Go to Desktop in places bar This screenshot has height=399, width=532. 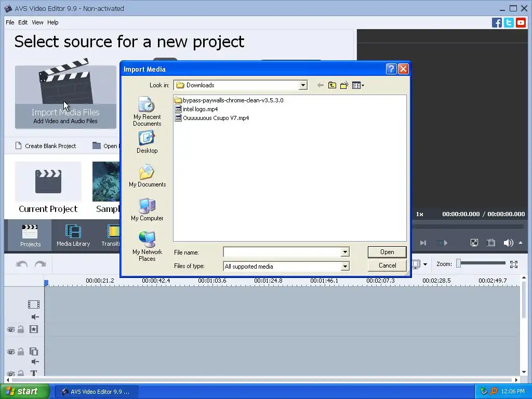point(147,142)
